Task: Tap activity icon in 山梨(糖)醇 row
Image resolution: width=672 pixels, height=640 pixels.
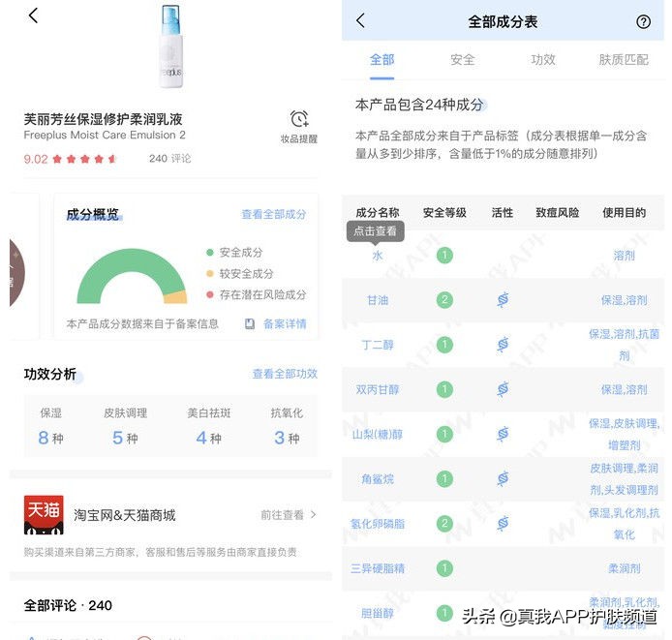Action: point(503,434)
